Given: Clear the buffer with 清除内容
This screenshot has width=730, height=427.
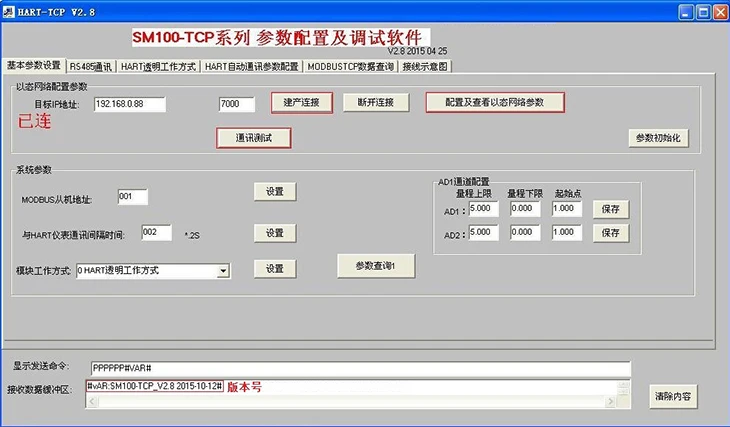Looking at the screenshot, I should 673,396.
